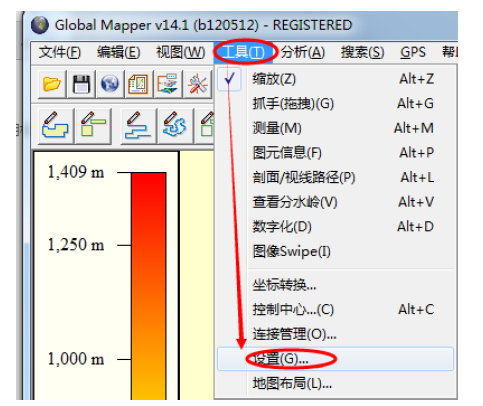Select 抓手(拖拽)(G) pan tool

[335, 104]
